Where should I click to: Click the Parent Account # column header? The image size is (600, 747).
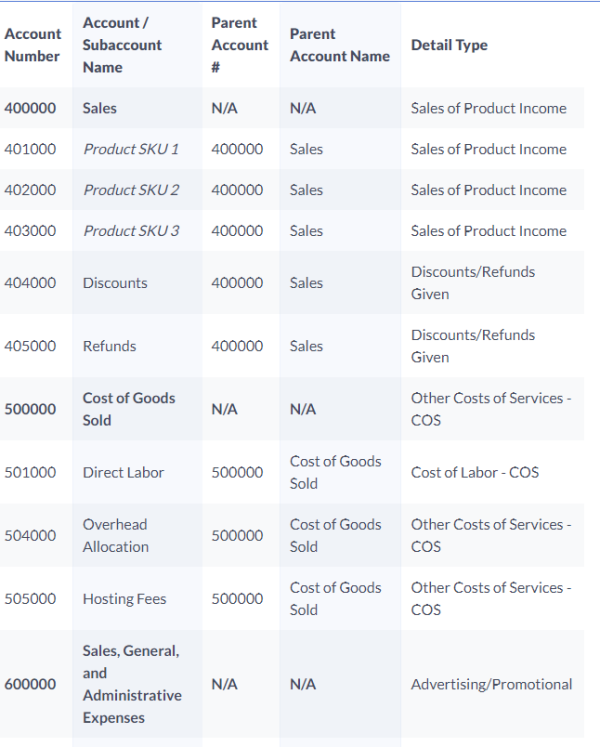[x=239, y=45]
